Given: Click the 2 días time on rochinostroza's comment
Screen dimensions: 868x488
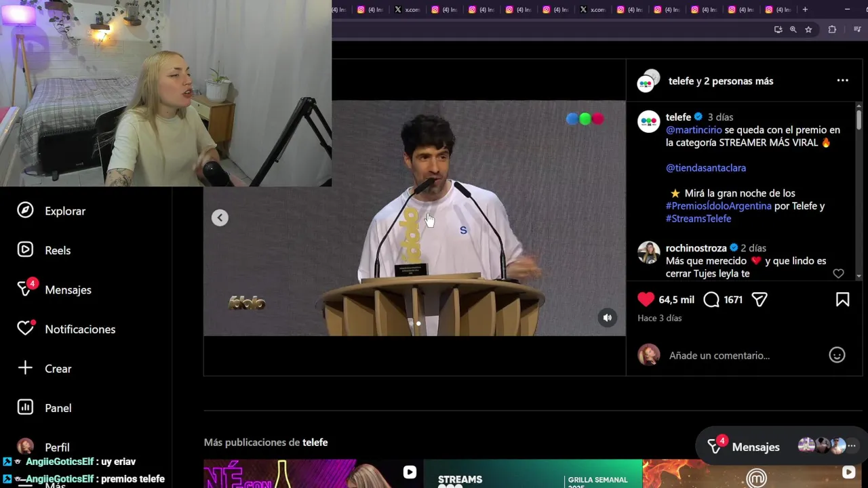Looking at the screenshot, I should point(753,248).
